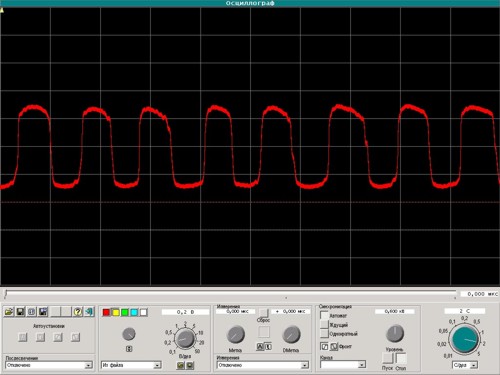Viewport: 500px width, 375px height.
Task: Select the rising edge trigger icon
Action: coord(324,347)
